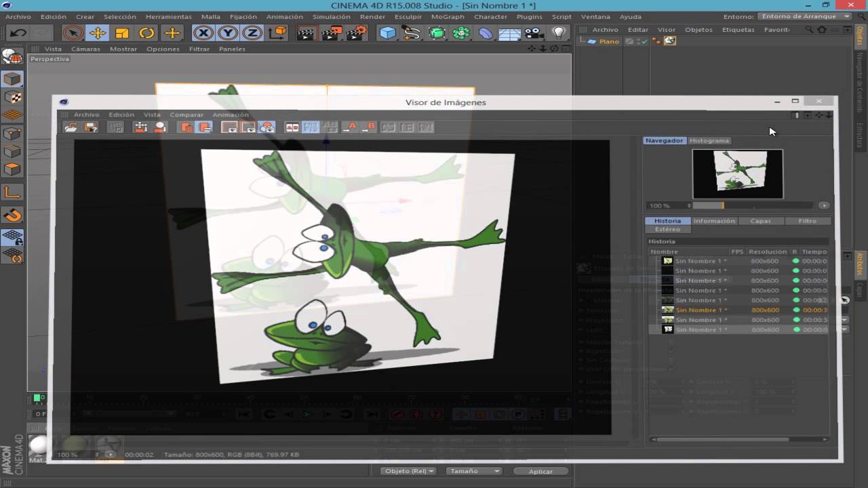
Task: Select the Move tool
Action: click(98, 33)
